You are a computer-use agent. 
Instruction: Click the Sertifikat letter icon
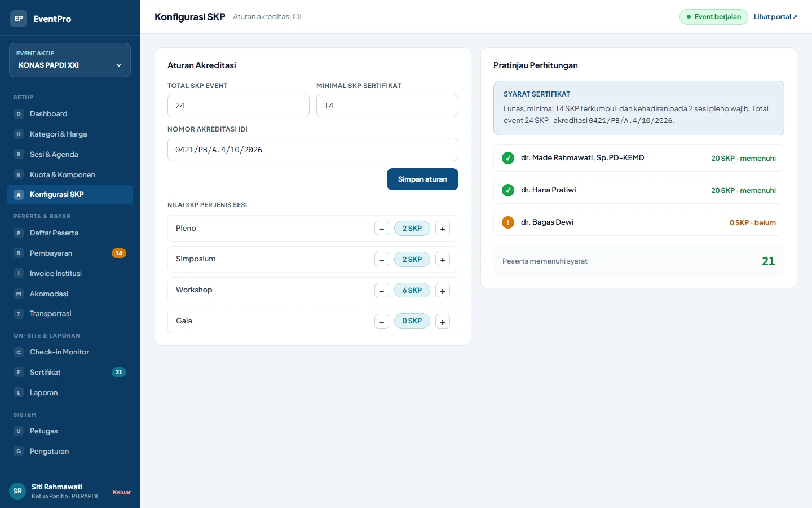[x=19, y=373]
